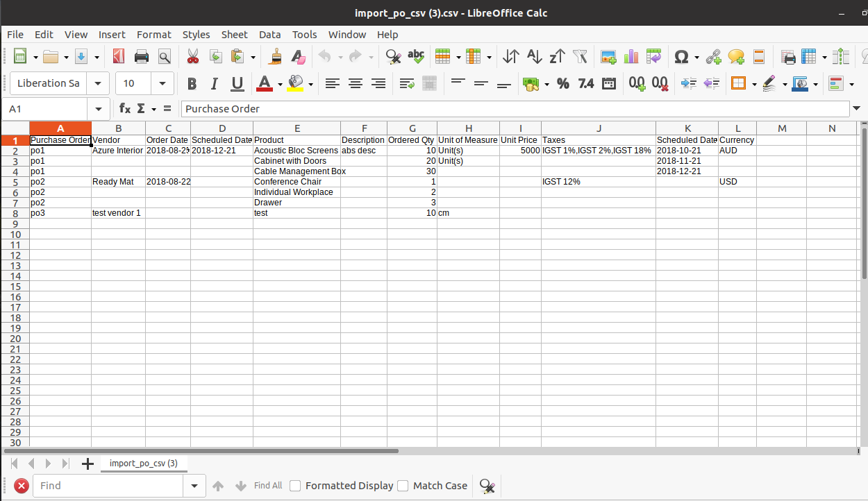Click the Insert Special Character omega icon
Screen dimensions: 868x501
click(682, 56)
